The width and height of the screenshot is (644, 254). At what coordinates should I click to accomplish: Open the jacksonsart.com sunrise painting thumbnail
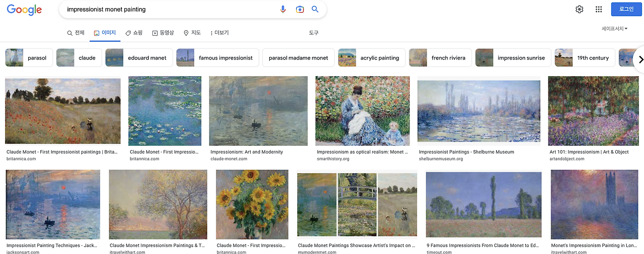pyautogui.click(x=53, y=204)
